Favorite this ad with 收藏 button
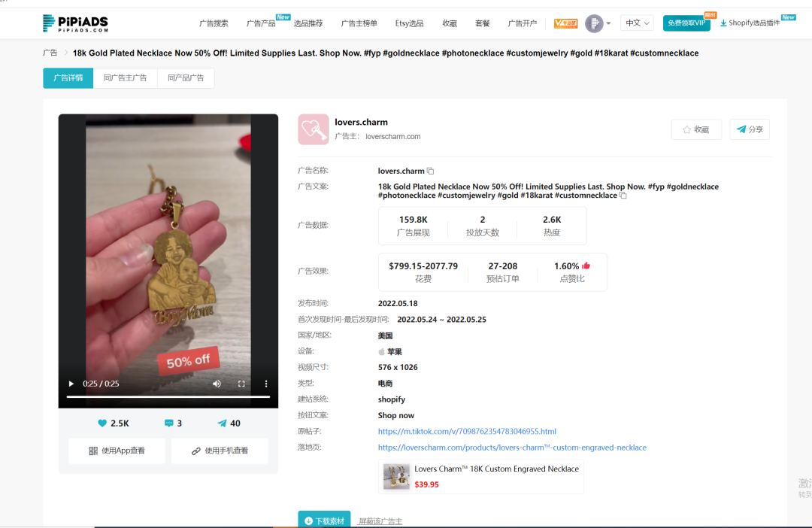Screen dimensions: 812x528 click(695, 129)
